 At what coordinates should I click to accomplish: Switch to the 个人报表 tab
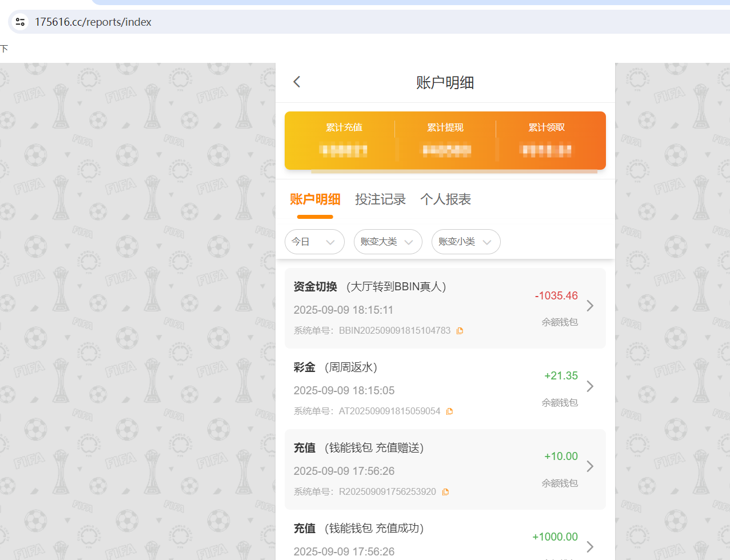pyautogui.click(x=446, y=199)
